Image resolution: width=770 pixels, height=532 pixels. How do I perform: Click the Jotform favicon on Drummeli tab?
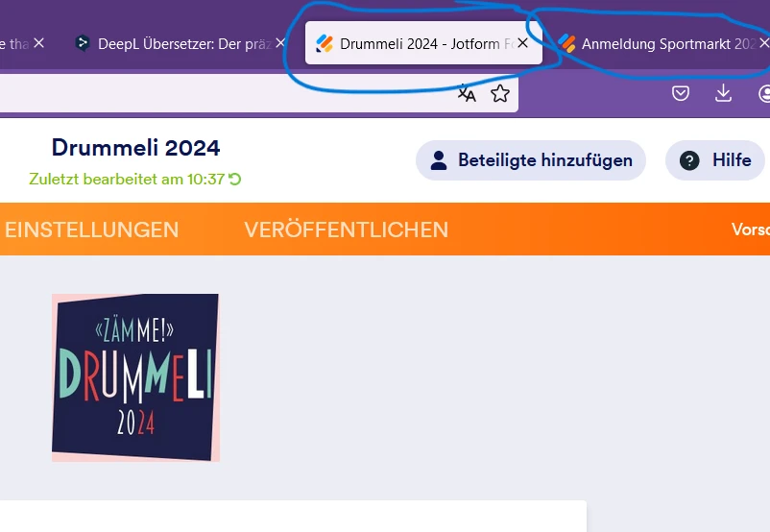click(x=325, y=44)
